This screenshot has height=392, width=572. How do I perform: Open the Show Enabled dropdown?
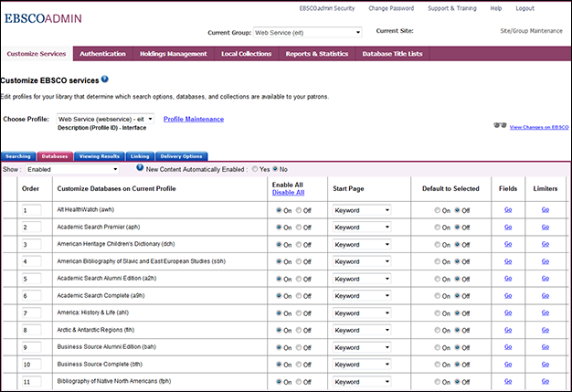72,169
